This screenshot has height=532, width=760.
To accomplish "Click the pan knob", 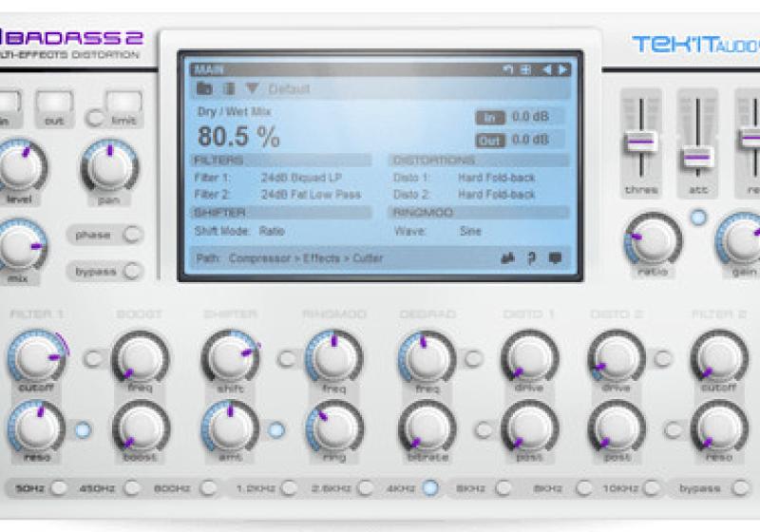I will (x=110, y=167).
